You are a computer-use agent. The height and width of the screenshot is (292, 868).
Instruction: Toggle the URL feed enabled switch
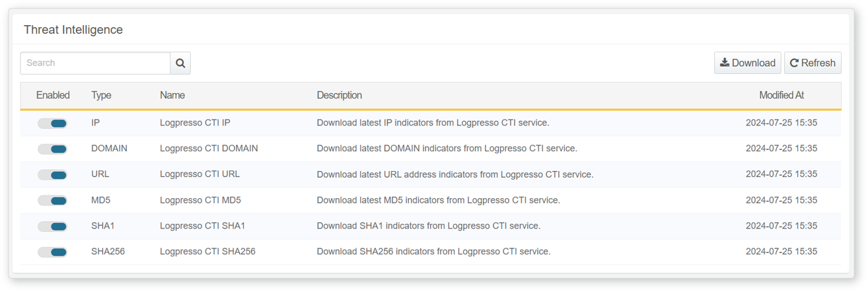point(52,175)
